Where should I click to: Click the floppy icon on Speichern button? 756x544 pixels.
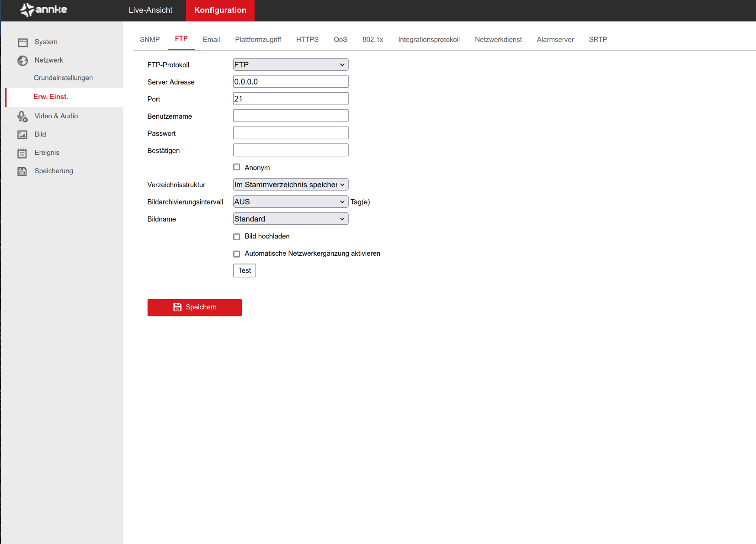[x=177, y=307]
